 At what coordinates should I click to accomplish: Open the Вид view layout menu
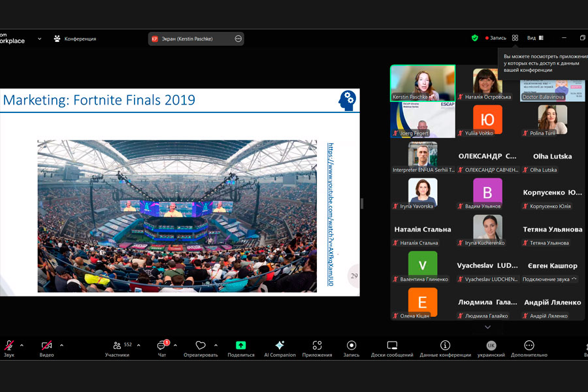tap(536, 38)
